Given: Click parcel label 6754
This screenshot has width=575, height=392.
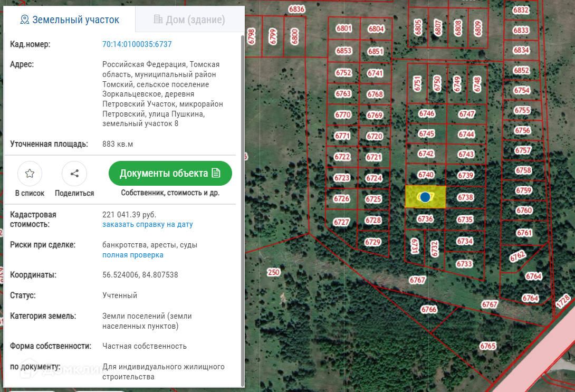Looking at the screenshot, I should click(522, 90).
